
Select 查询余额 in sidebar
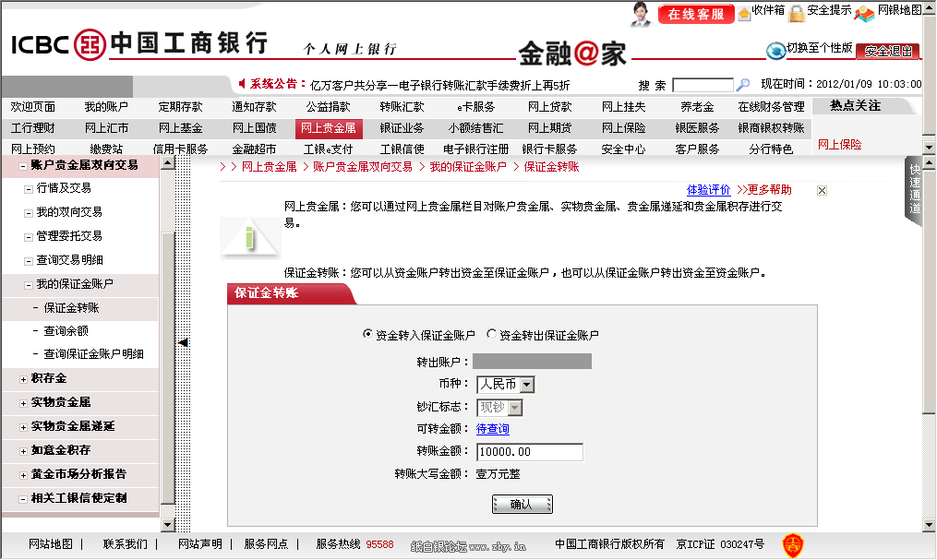click(x=66, y=331)
